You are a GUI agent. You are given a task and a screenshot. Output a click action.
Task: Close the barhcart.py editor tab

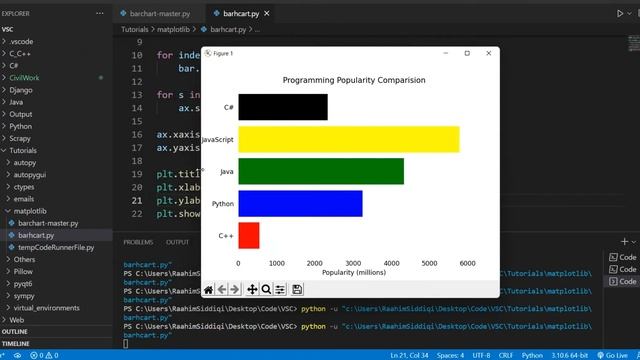(267, 13)
